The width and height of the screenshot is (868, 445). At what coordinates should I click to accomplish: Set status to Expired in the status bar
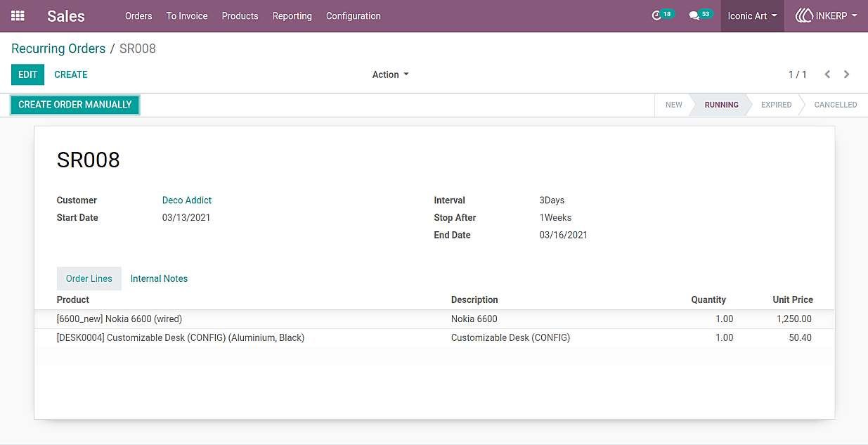coord(776,105)
